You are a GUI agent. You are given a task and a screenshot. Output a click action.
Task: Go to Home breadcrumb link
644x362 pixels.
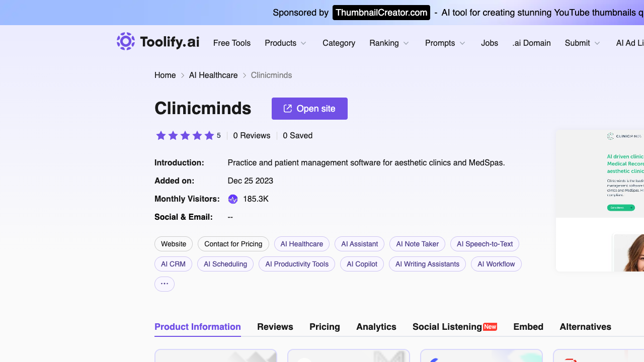(x=165, y=75)
